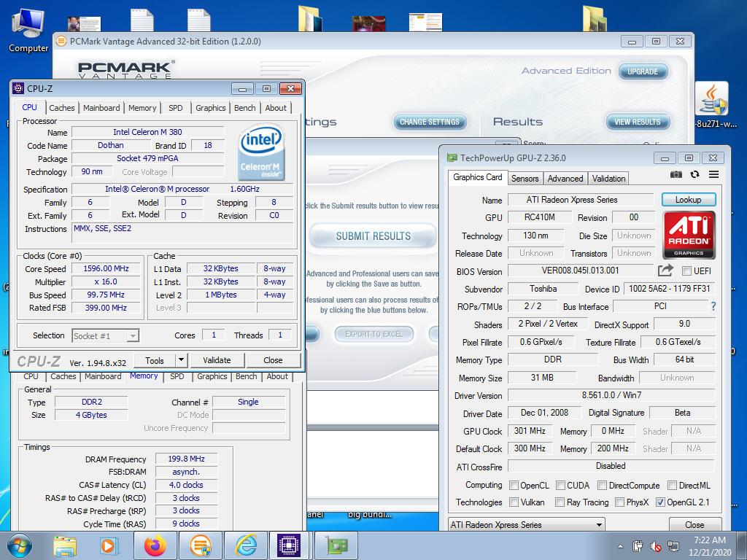
Task: Open Internet Explorer from taskbar
Action: point(246,545)
